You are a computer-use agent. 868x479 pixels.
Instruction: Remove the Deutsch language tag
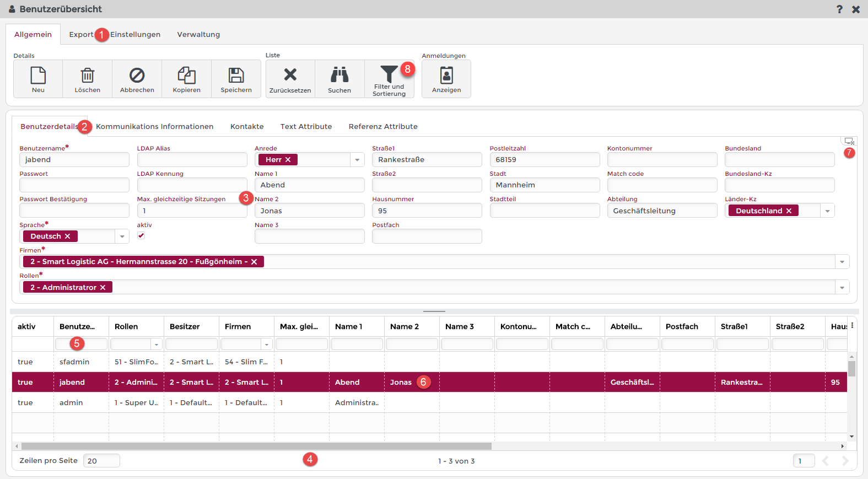(68, 236)
